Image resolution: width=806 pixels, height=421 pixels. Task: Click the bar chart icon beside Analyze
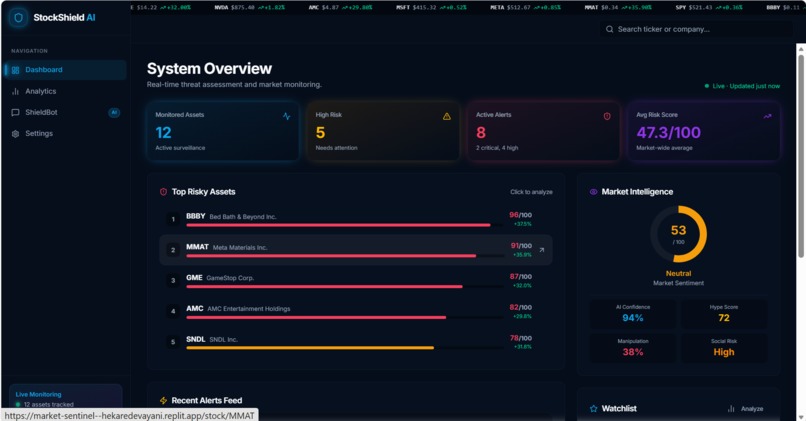pyautogui.click(x=731, y=409)
